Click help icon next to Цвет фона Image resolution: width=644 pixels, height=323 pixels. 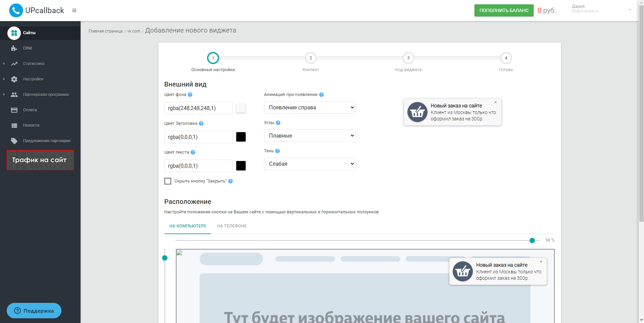190,95
